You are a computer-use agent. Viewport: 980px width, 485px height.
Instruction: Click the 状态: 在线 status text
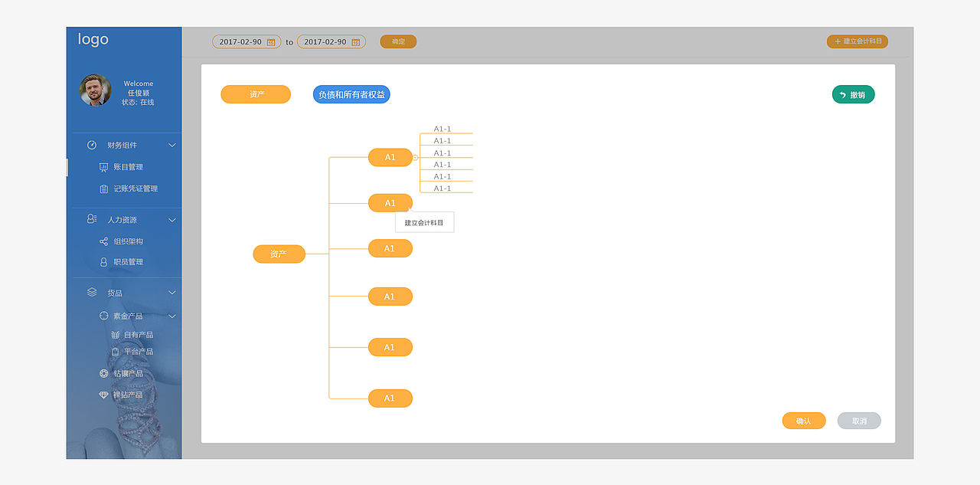pyautogui.click(x=138, y=102)
